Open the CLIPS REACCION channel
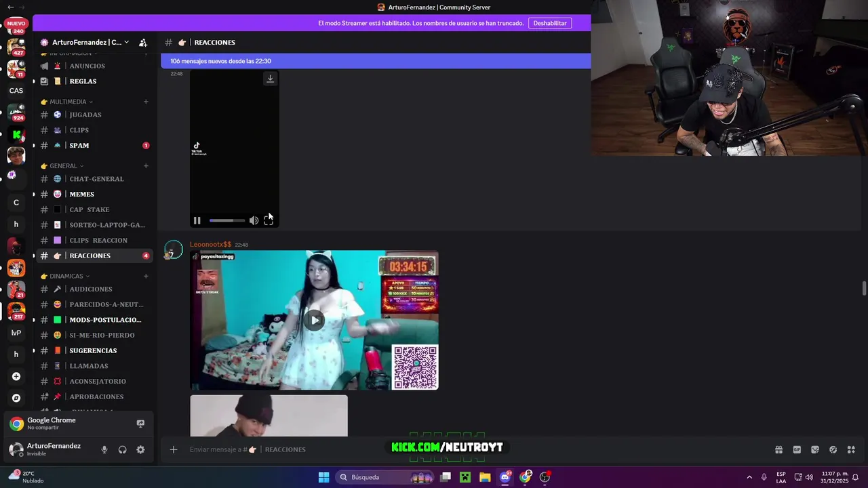The height and width of the screenshot is (488, 868). coord(93,241)
